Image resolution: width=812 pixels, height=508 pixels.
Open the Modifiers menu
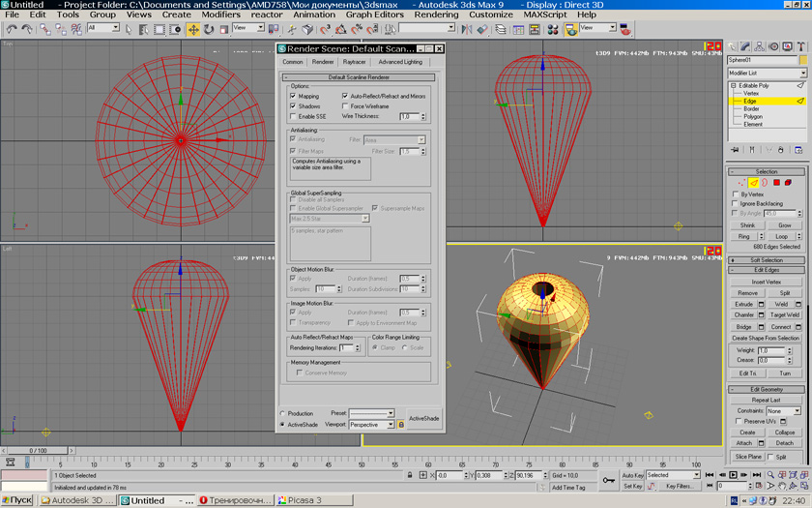pos(220,15)
